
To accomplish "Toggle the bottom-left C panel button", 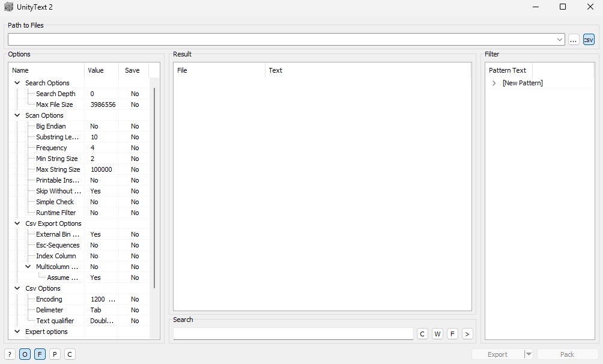I will coord(70,354).
